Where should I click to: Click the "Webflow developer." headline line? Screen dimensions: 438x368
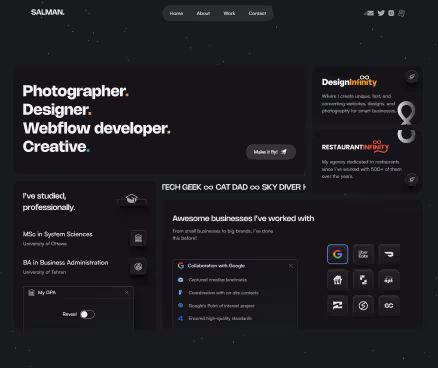click(97, 128)
